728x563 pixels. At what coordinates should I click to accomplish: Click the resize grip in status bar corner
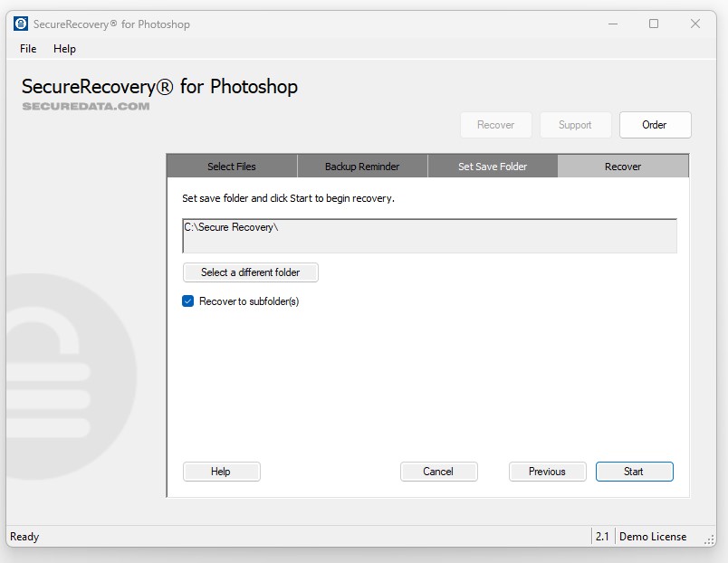pos(709,539)
